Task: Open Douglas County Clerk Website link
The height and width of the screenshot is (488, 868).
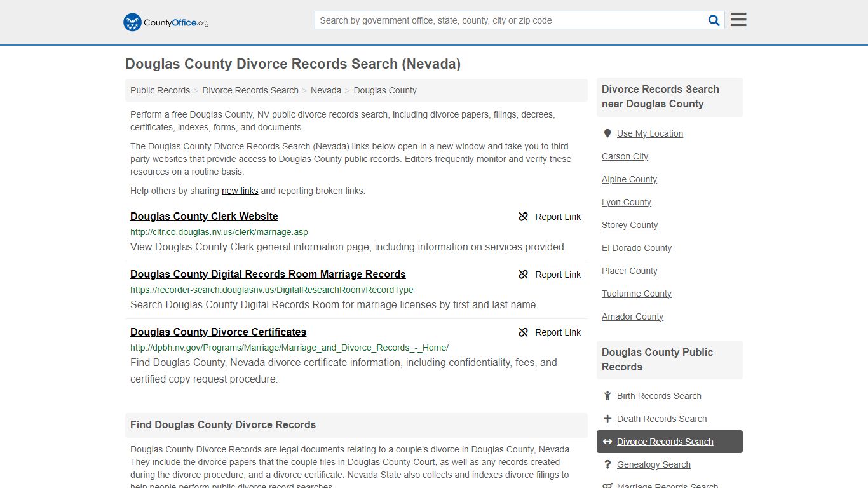Action: 204,216
